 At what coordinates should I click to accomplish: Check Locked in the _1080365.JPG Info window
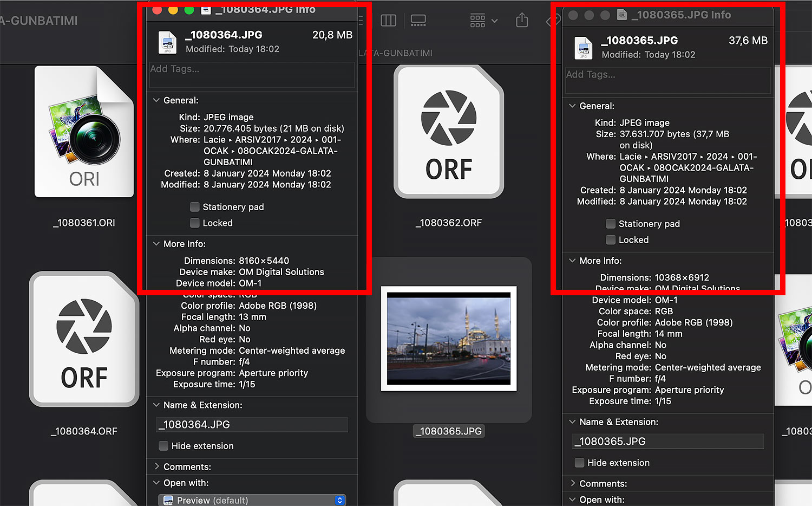tap(611, 240)
